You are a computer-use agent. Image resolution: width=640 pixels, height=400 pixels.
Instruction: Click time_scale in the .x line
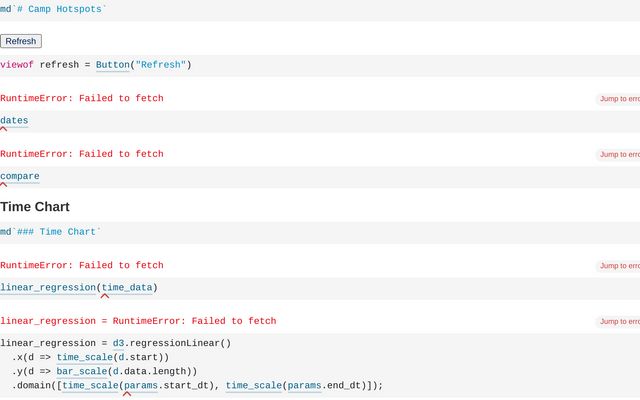84,357
